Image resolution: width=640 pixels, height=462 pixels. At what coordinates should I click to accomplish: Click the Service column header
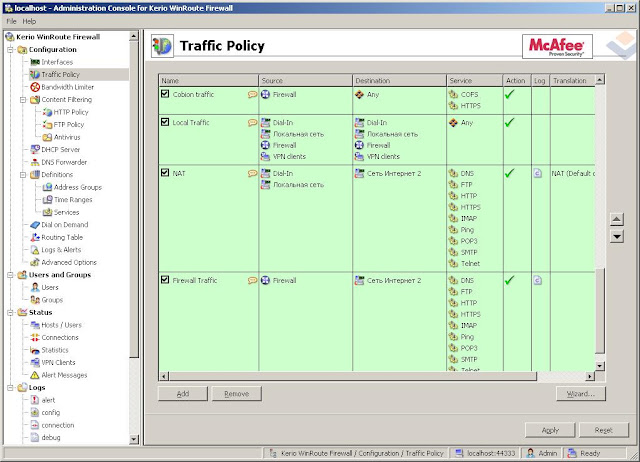(475, 80)
